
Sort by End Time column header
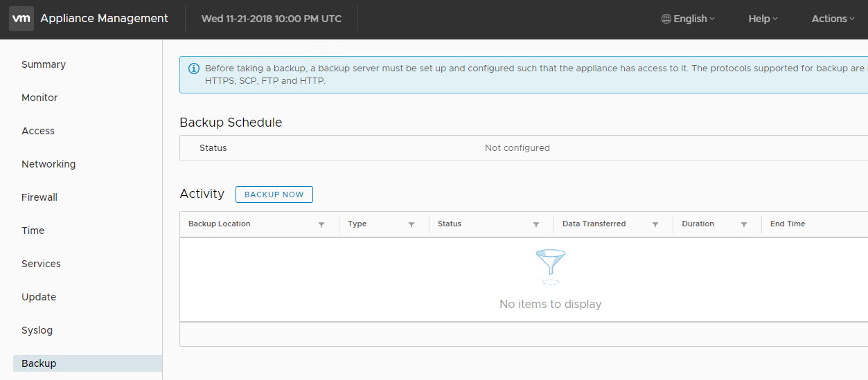tap(788, 224)
